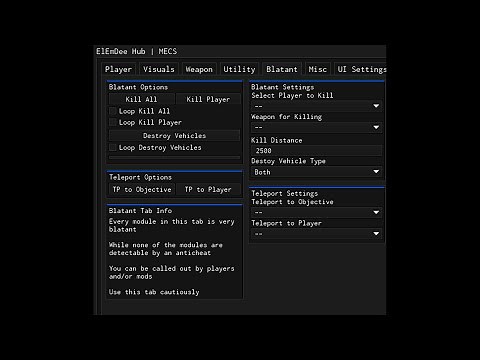Open the Select Player to Kill dropdown
The width and height of the screenshot is (480, 360).
pyautogui.click(x=316, y=106)
